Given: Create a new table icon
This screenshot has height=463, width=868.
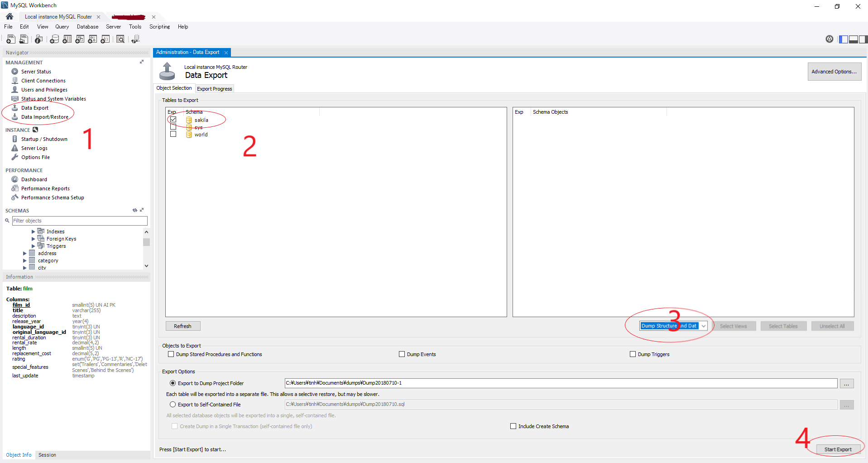Looking at the screenshot, I should point(67,39).
